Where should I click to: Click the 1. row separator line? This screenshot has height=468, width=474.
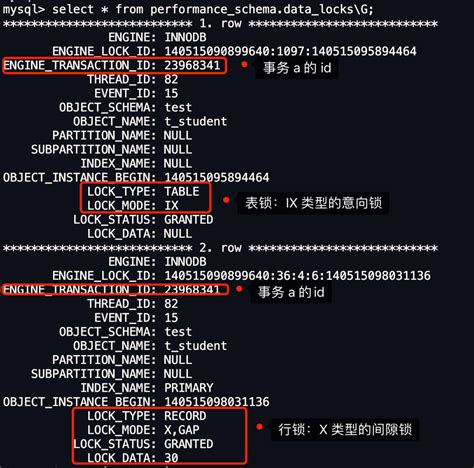pyautogui.click(x=220, y=23)
